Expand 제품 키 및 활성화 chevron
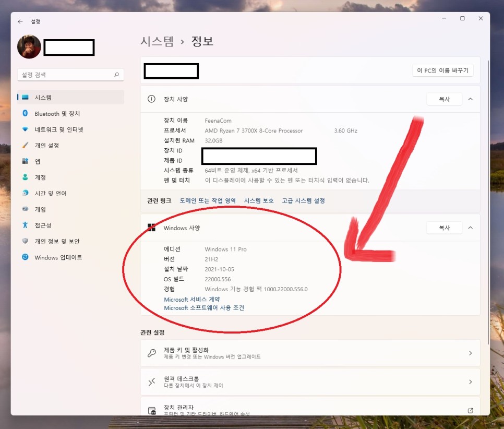504x429 pixels. pyautogui.click(x=470, y=353)
